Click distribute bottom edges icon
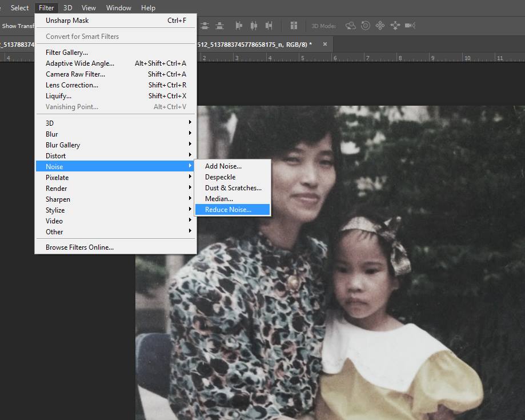This screenshot has width=525, height=420. coord(220,26)
